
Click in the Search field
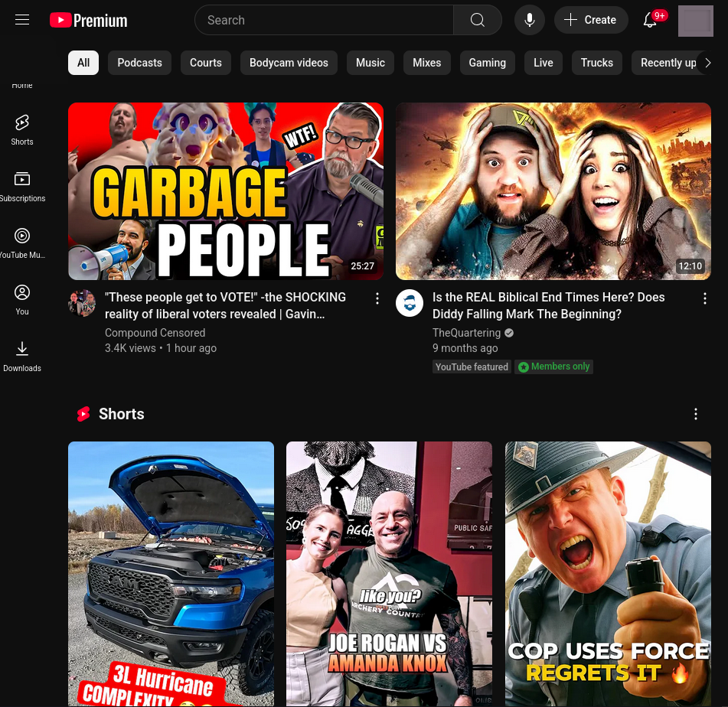coord(324,20)
